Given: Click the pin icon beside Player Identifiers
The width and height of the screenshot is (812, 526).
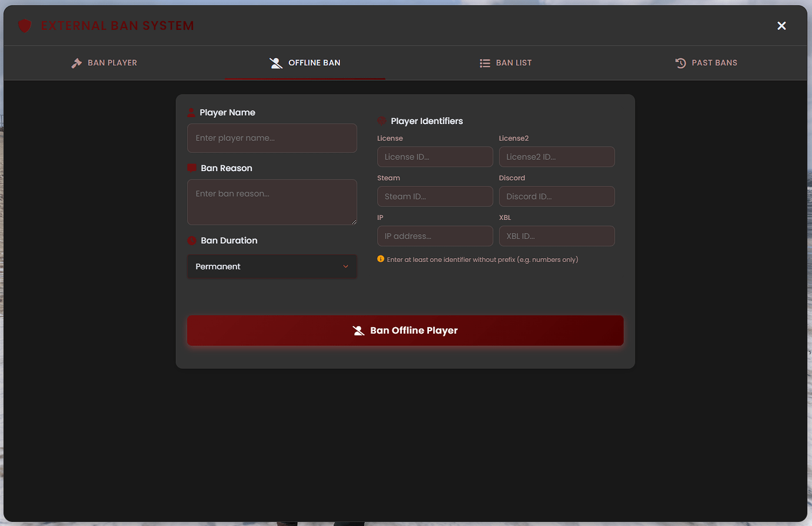Looking at the screenshot, I should point(381,121).
